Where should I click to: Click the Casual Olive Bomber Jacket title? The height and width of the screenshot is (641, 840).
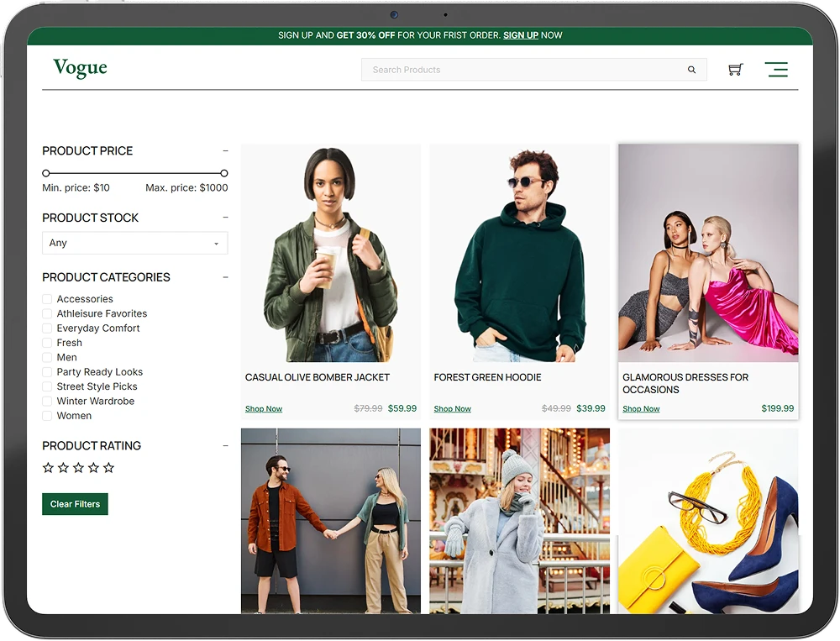click(x=318, y=377)
